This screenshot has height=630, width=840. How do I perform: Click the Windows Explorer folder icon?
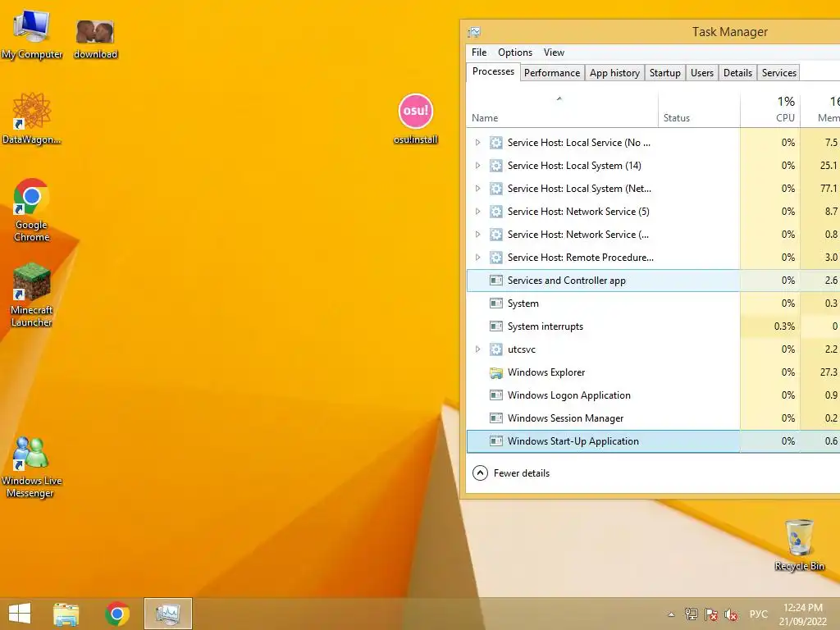point(496,372)
